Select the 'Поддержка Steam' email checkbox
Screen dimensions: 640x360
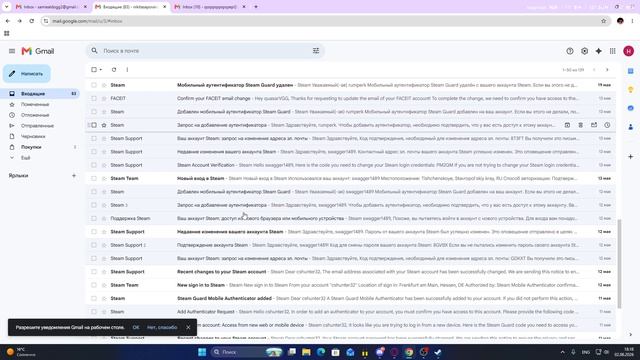pyautogui.click(x=94, y=218)
